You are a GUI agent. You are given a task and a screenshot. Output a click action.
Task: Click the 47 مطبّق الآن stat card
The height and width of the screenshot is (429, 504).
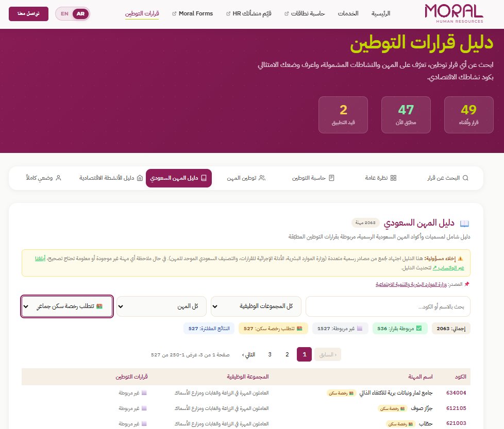(x=406, y=115)
